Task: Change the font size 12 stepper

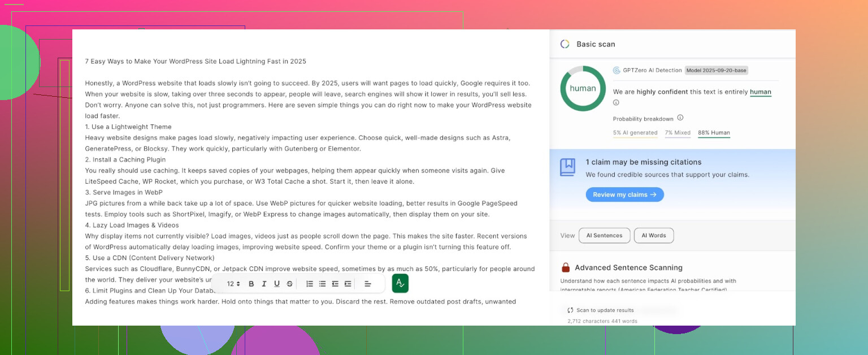Action: tap(233, 284)
